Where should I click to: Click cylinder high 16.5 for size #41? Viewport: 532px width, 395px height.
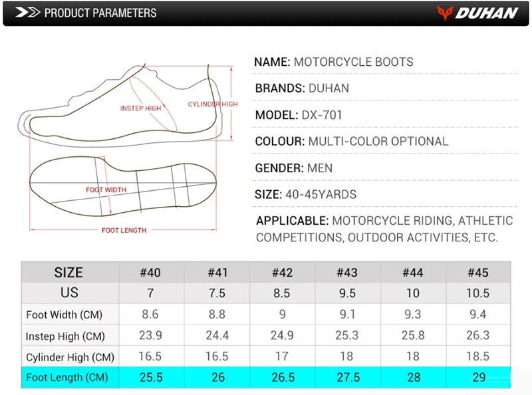(x=217, y=356)
